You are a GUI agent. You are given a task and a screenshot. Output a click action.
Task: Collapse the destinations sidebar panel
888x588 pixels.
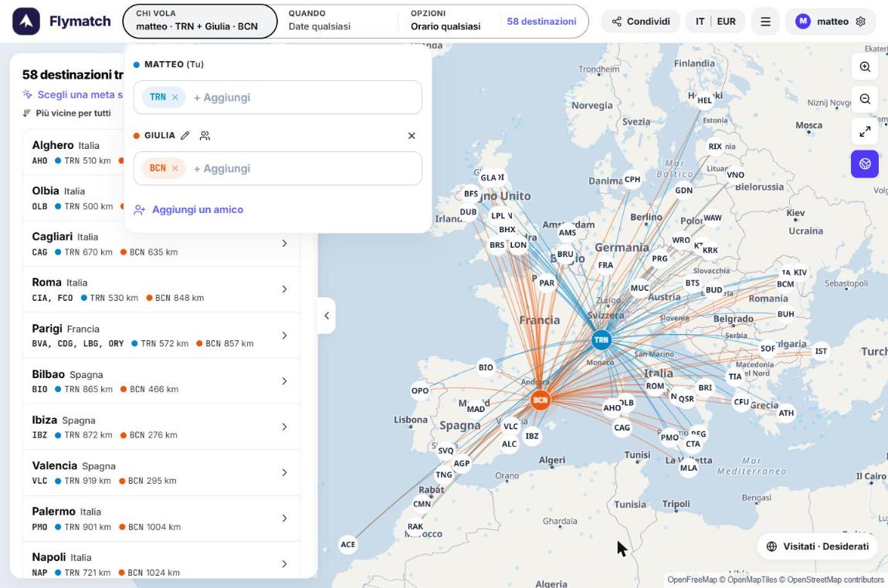pos(326,316)
